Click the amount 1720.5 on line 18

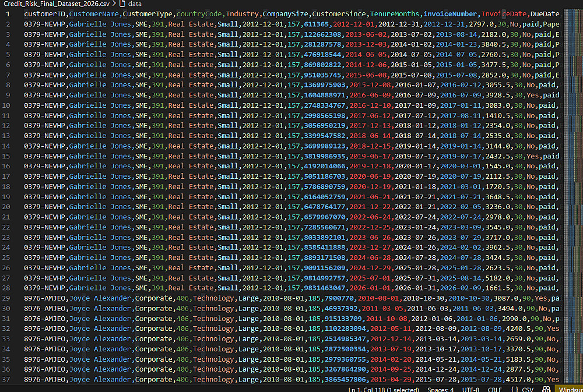point(497,186)
